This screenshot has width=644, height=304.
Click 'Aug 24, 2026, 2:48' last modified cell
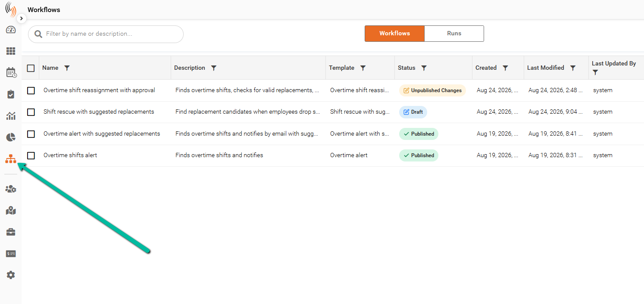point(556,90)
